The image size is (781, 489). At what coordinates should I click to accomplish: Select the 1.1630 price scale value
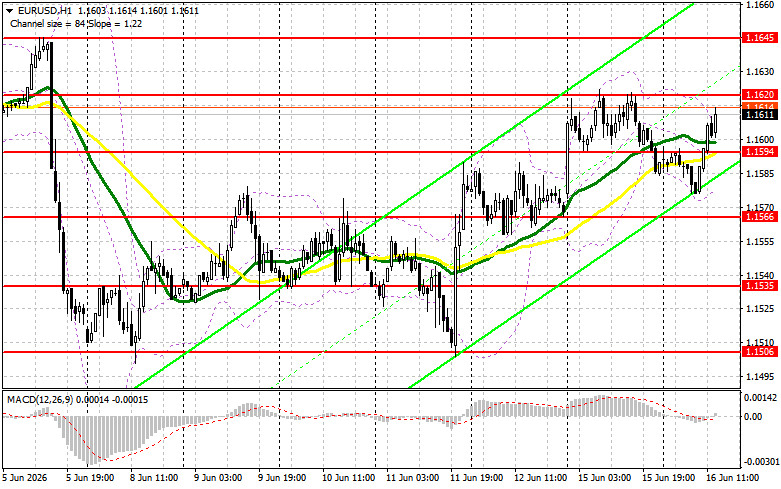(x=760, y=72)
